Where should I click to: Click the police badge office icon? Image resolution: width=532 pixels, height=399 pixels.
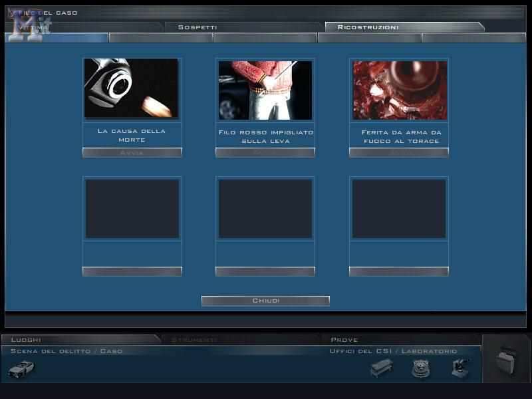(x=420, y=368)
